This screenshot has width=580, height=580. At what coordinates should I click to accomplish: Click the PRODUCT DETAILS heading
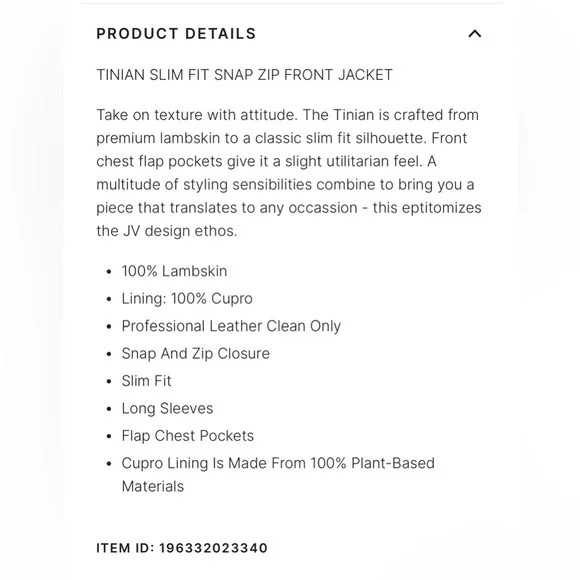click(x=176, y=34)
